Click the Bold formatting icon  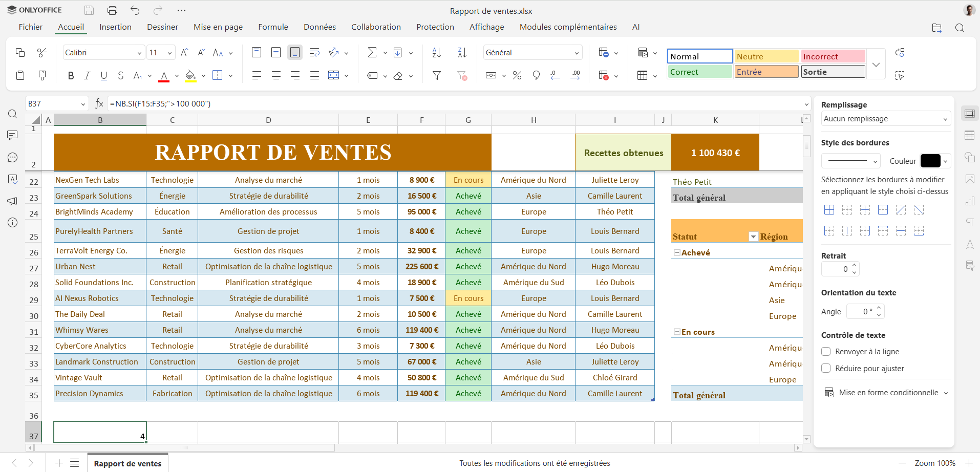(71, 76)
